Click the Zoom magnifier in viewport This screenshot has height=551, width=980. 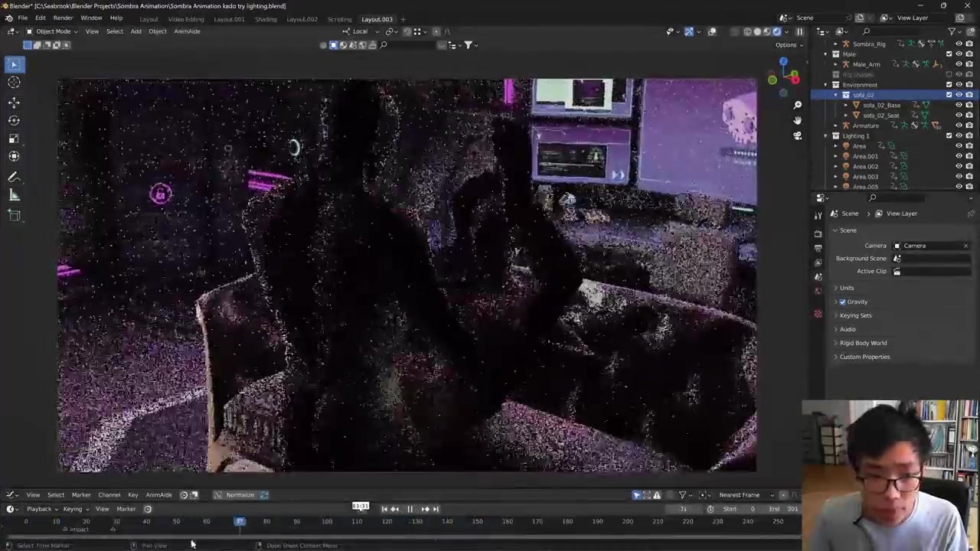(x=797, y=105)
